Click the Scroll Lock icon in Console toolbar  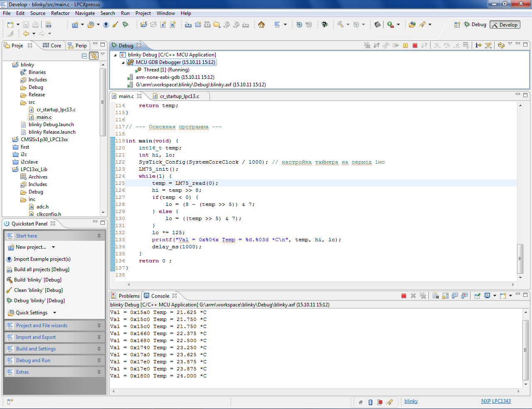click(445, 296)
